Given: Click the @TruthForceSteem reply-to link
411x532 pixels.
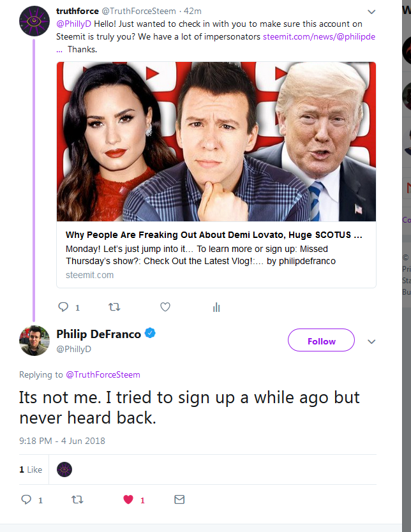Looking at the screenshot, I should 103,374.
